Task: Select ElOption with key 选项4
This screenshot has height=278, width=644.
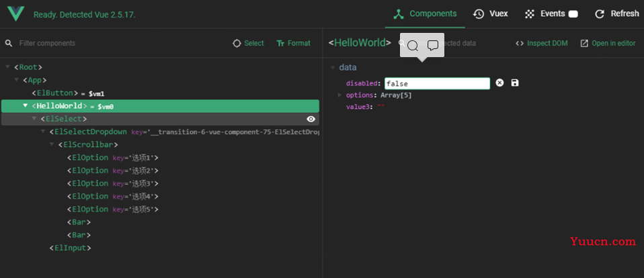Action: [113, 196]
